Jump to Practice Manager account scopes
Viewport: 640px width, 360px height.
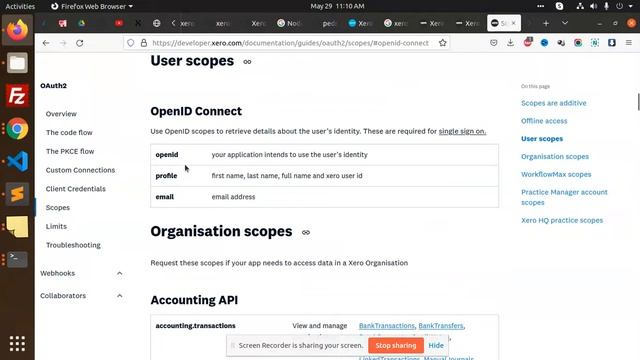point(564,197)
